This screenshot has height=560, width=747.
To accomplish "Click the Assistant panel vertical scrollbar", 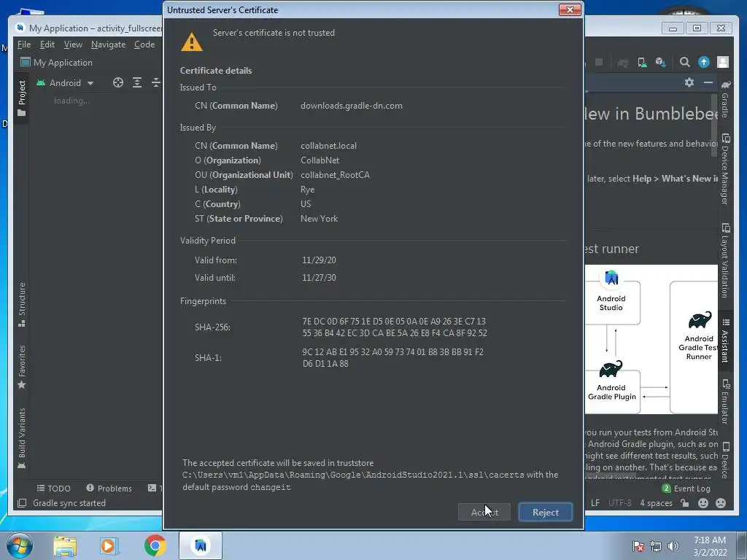I will click(713, 125).
